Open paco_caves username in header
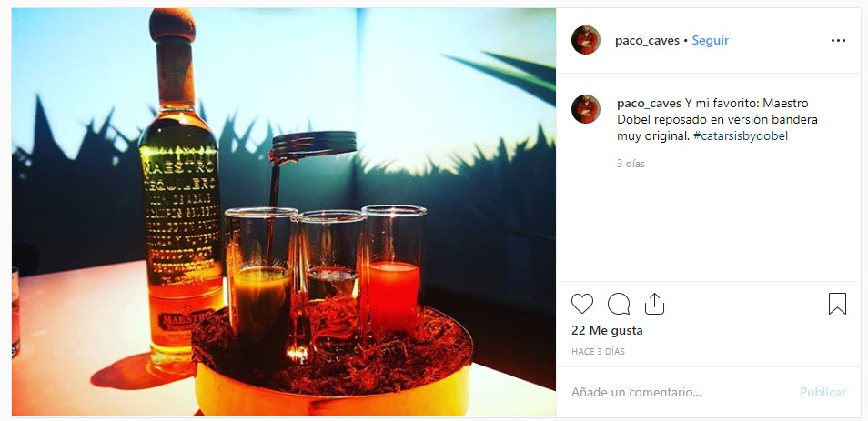This screenshot has width=868, height=421. (647, 40)
